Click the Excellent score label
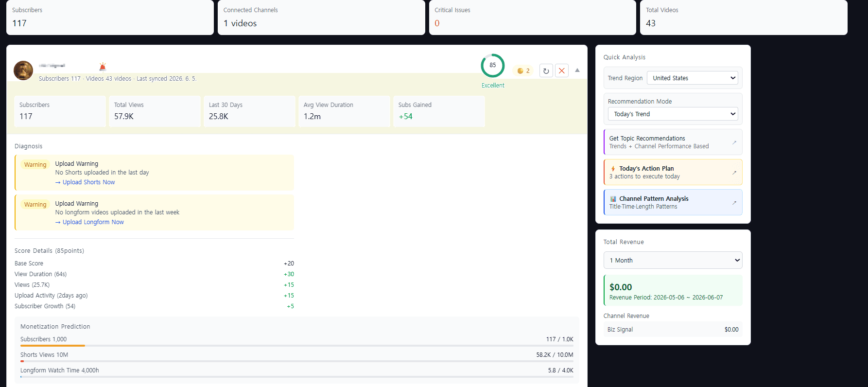The height and width of the screenshot is (387, 868). click(493, 86)
